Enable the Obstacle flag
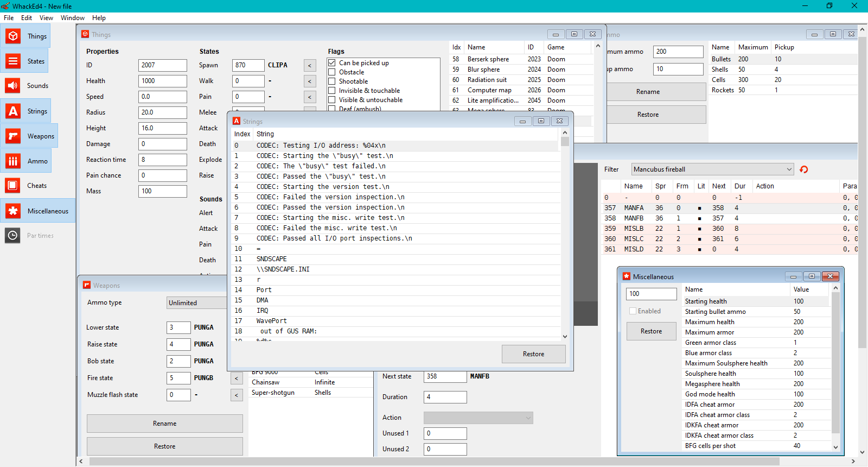Image resolution: width=868 pixels, height=467 pixels. coord(332,72)
